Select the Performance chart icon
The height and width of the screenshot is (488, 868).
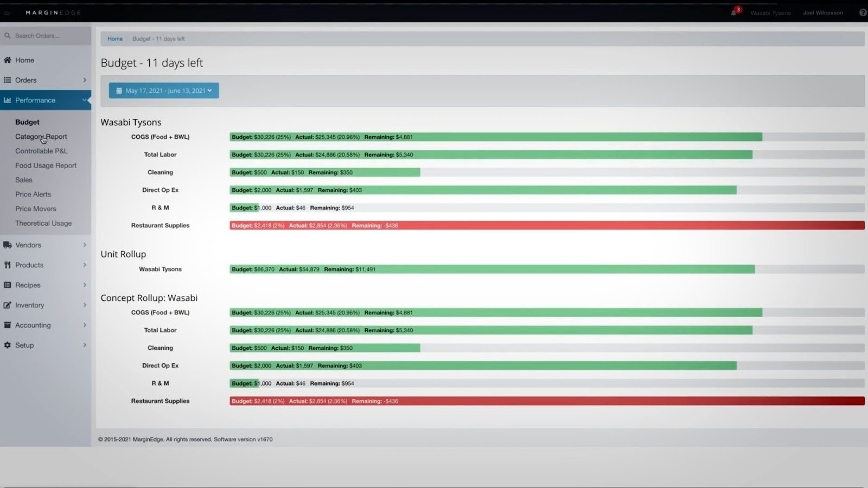point(8,100)
